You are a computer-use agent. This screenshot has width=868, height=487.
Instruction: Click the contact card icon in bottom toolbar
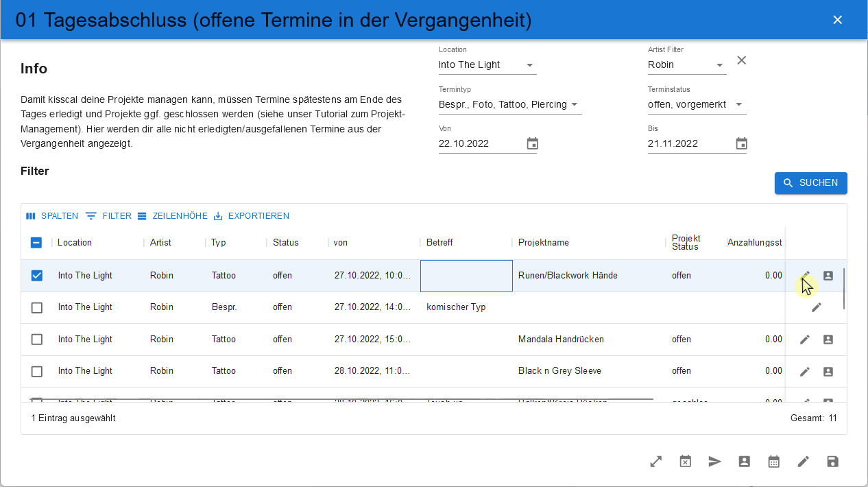745,462
